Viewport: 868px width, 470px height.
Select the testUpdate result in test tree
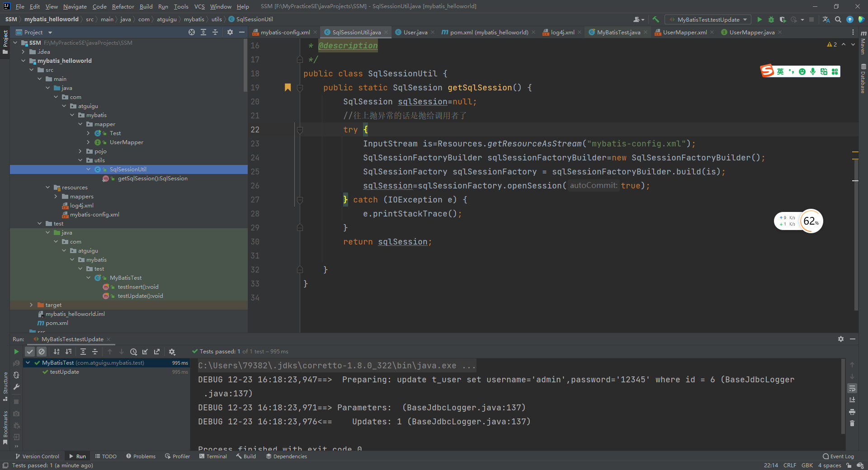(64, 372)
